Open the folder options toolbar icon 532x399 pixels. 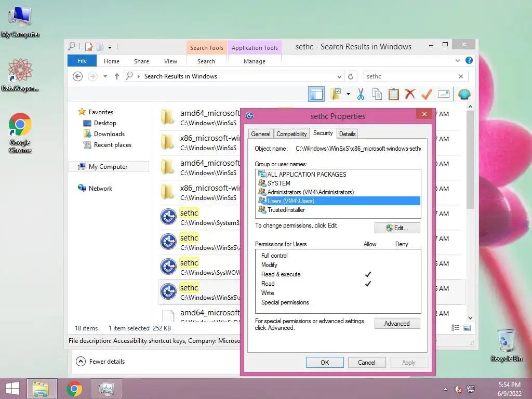pos(336,94)
